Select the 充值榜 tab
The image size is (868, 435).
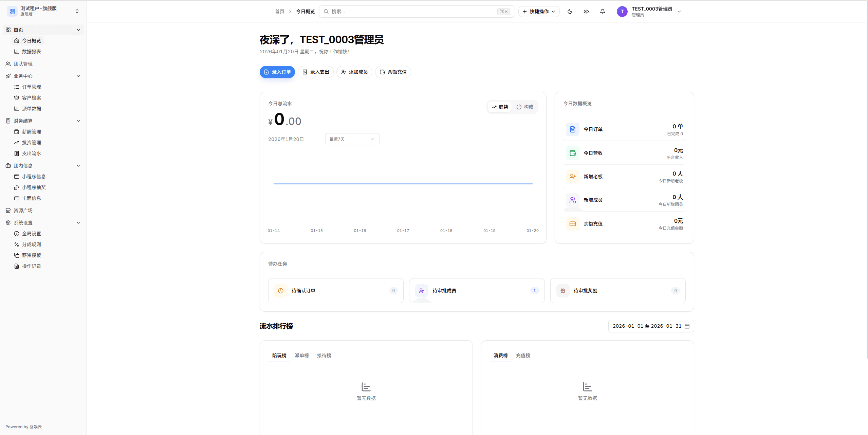(x=522, y=355)
